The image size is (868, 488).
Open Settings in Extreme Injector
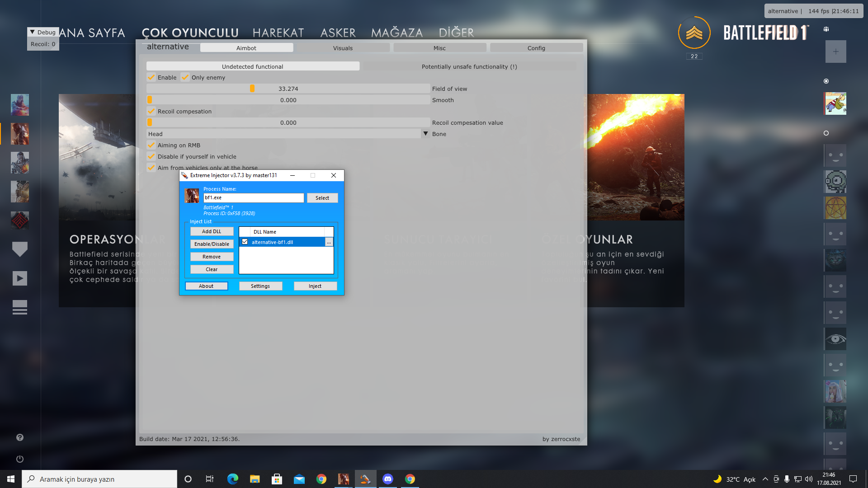click(x=260, y=286)
